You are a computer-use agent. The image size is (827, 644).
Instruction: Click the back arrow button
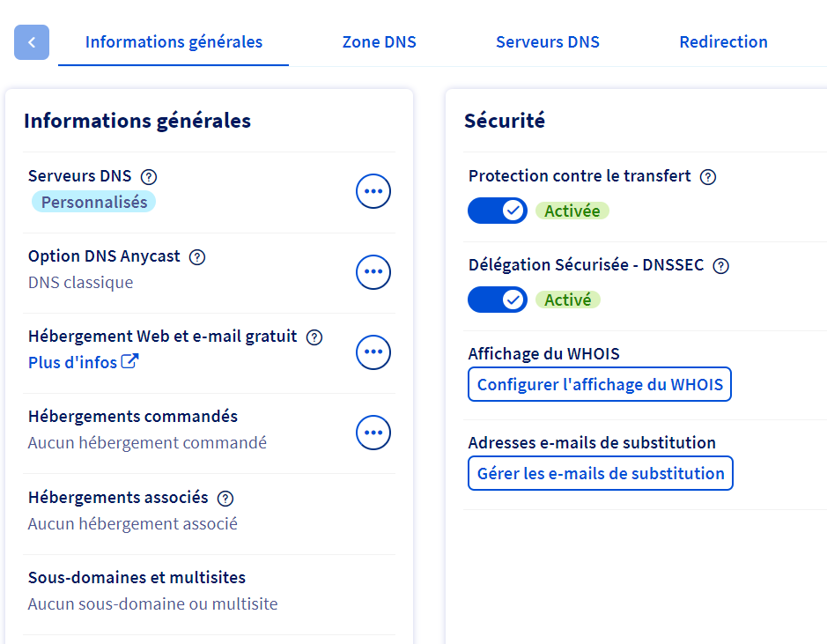pyautogui.click(x=32, y=42)
